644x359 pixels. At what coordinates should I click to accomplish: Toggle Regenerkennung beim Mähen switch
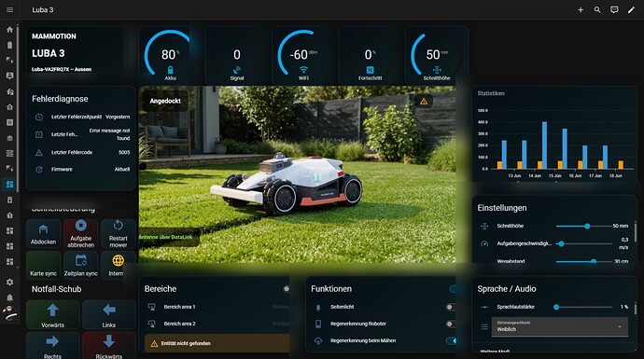(x=451, y=341)
